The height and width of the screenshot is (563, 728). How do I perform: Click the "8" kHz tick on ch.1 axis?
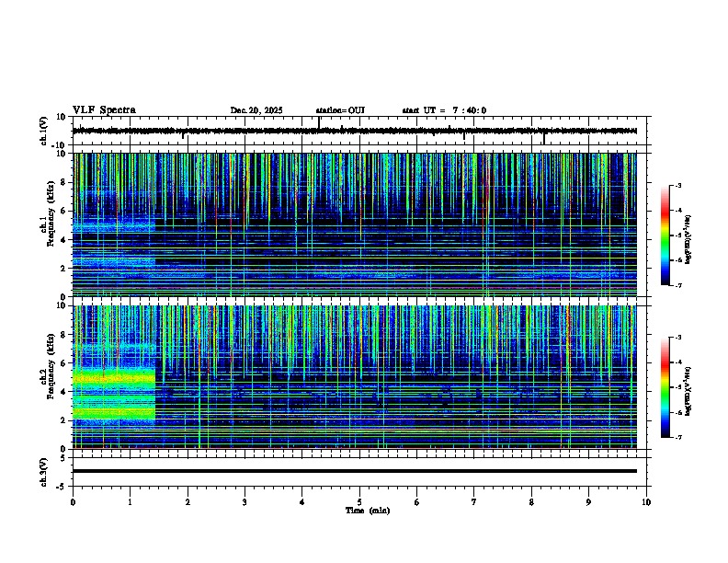tap(64, 182)
